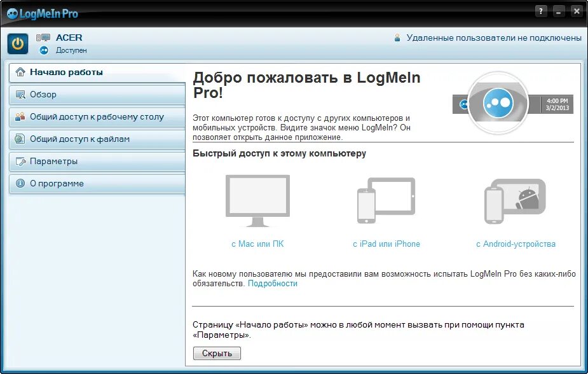This screenshot has height=374, width=588.
Task: Click the Скрыть button
Action: pyautogui.click(x=217, y=354)
